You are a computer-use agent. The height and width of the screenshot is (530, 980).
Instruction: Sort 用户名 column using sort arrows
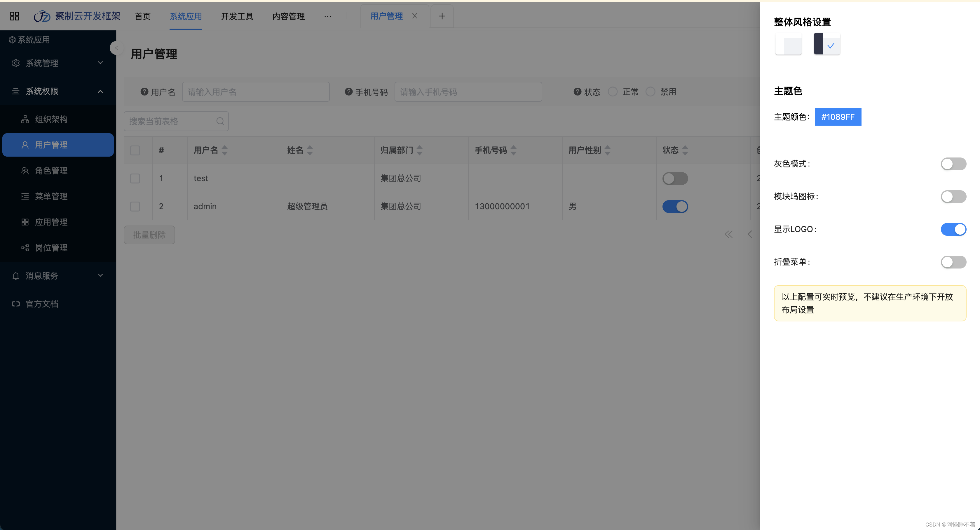click(x=224, y=150)
